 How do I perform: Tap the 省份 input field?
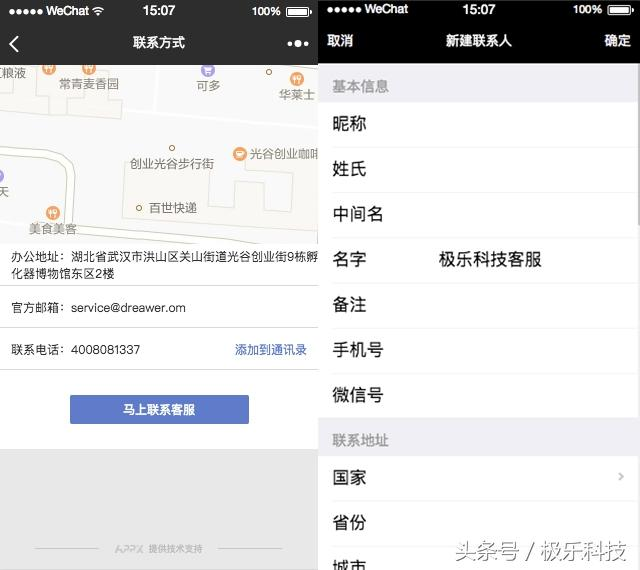[x=478, y=523]
